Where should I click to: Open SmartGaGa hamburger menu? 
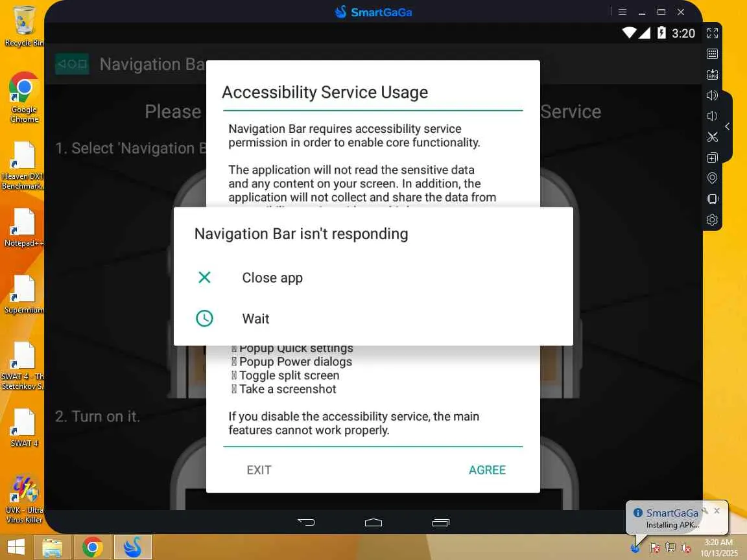(622, 12)
